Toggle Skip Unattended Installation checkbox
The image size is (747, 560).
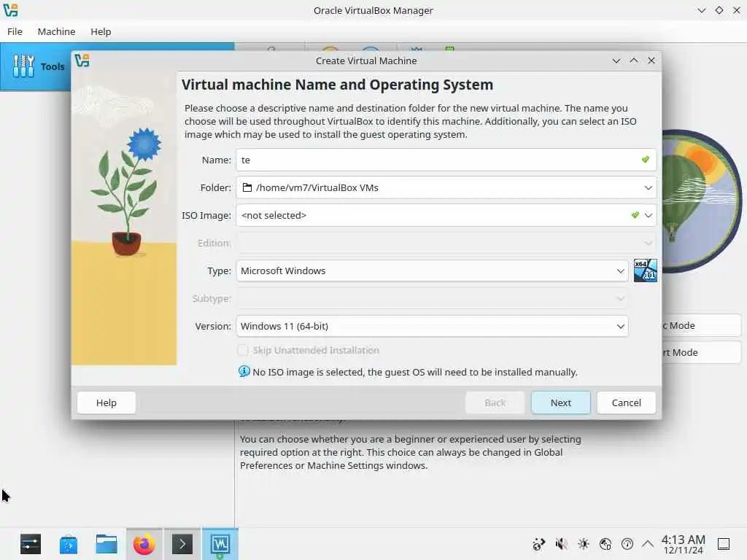(243, 350)
